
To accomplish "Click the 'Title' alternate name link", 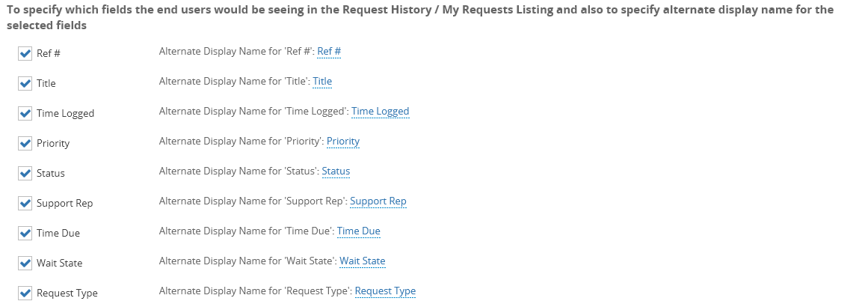I will tap(322, 82).
